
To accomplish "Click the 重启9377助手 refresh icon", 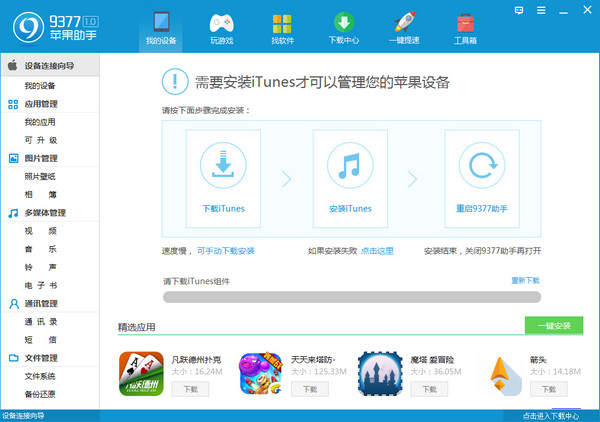I will point(475,163).
